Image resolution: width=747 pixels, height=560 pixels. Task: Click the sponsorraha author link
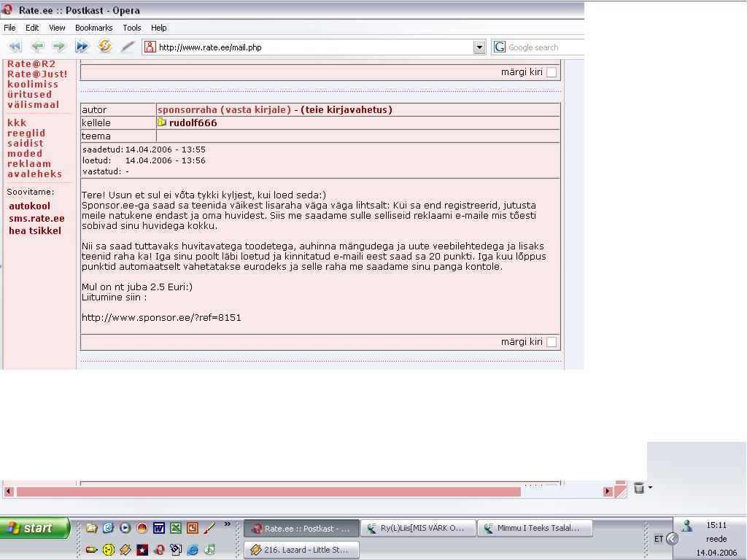click(187, 109)
